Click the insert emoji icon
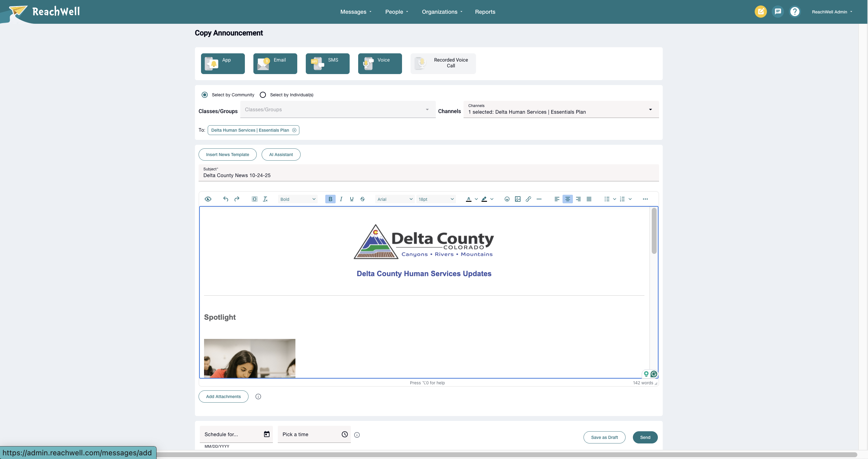The height and width of the screenshot is (459, 868). 507,199
